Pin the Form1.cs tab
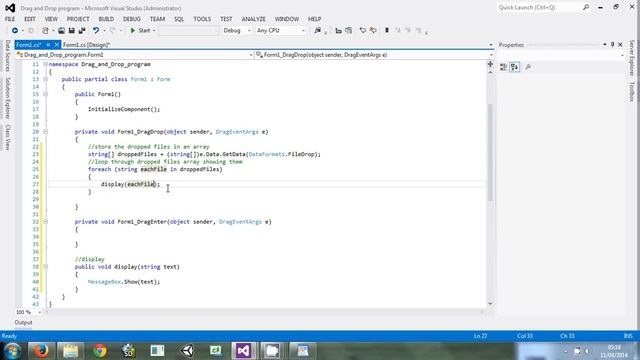Viewport: 640px width, 360px height. (48, 45)
